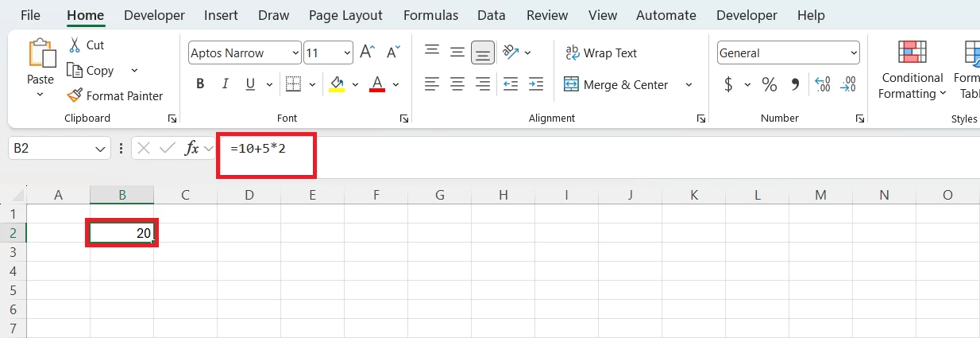
Task: Open the text Orientation icon
Action: pos(511,52)
